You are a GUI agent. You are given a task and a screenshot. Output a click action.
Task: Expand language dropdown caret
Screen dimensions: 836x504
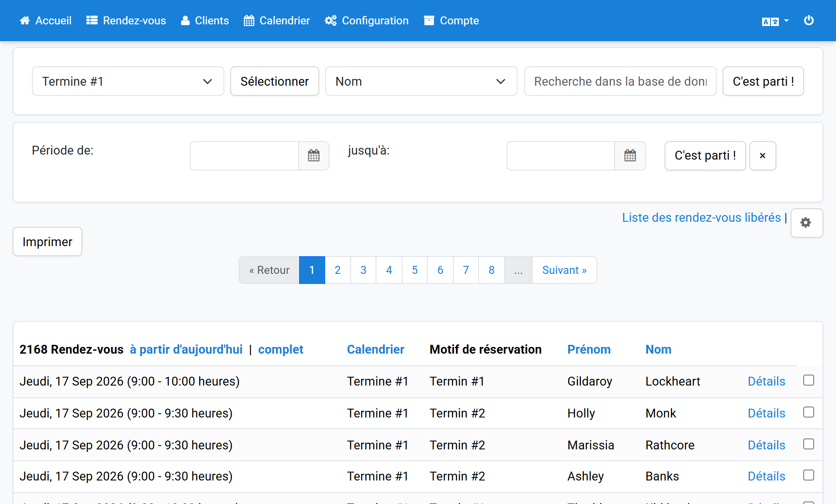click(786, 21)
